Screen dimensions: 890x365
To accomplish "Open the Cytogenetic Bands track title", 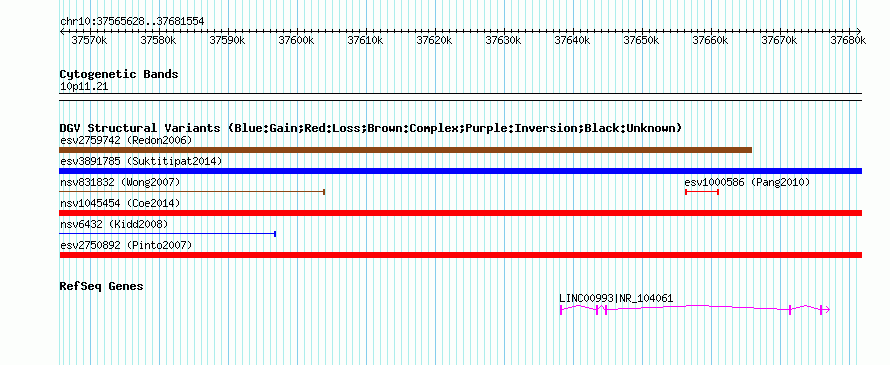I will (x=119, y=74).
